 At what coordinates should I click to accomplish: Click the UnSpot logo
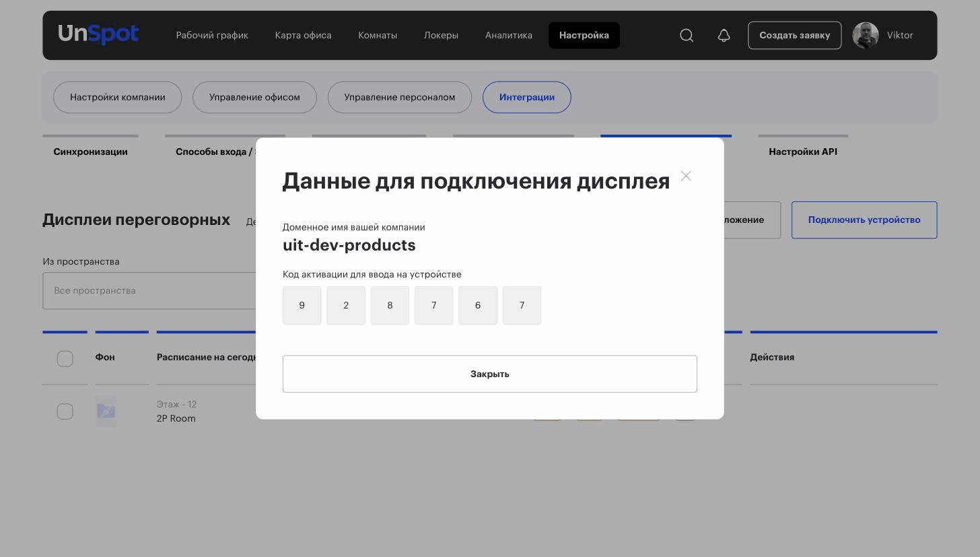(98, 34)
